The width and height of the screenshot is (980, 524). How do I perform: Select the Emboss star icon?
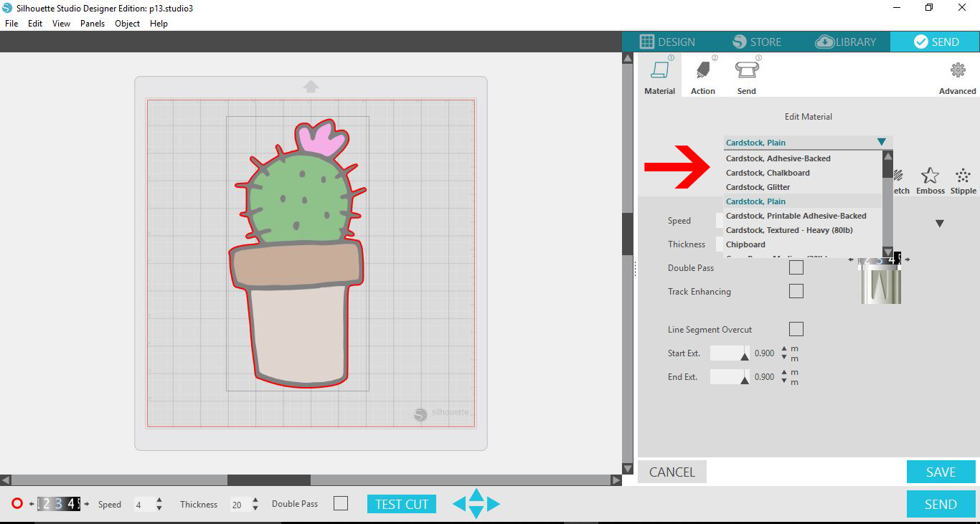[930, 176]
